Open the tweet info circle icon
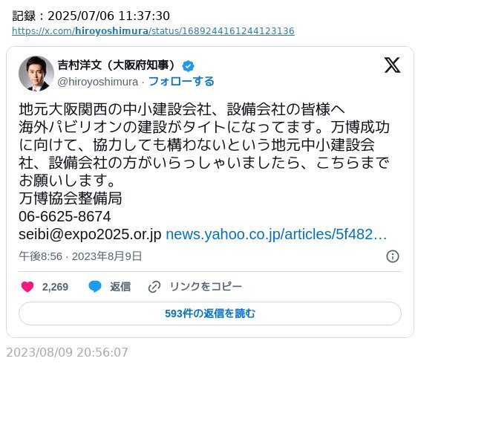 [393, 256]
